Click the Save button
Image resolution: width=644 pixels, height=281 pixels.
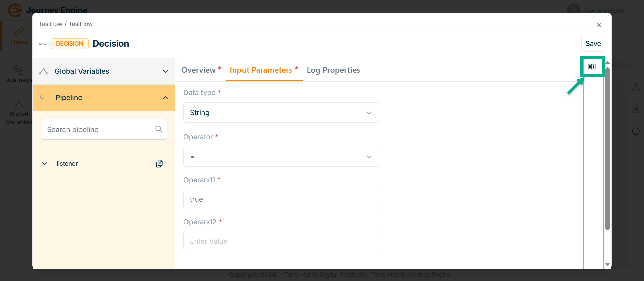[x=593, y=44]
